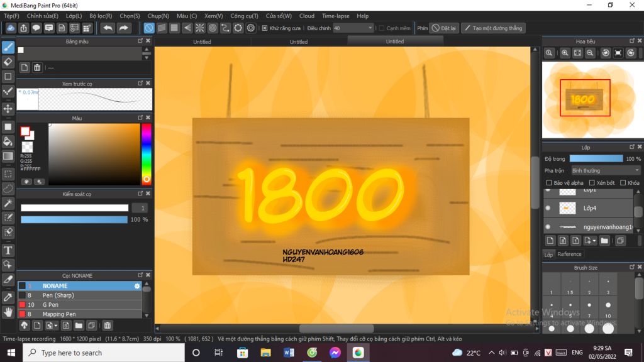Enable curve snap guide

point(225,28)
